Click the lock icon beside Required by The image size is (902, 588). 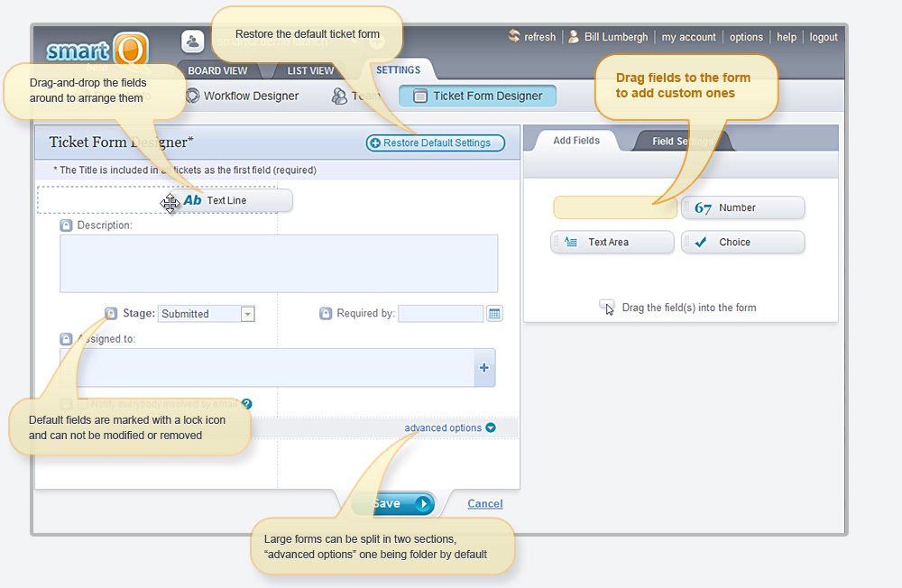[x=326, y=314]
